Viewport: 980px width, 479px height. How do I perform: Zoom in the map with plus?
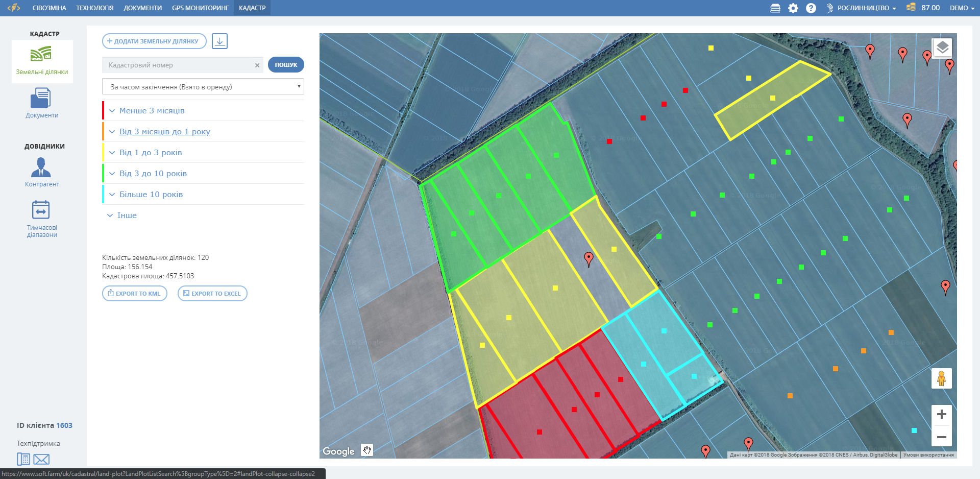tap(941, 414)
